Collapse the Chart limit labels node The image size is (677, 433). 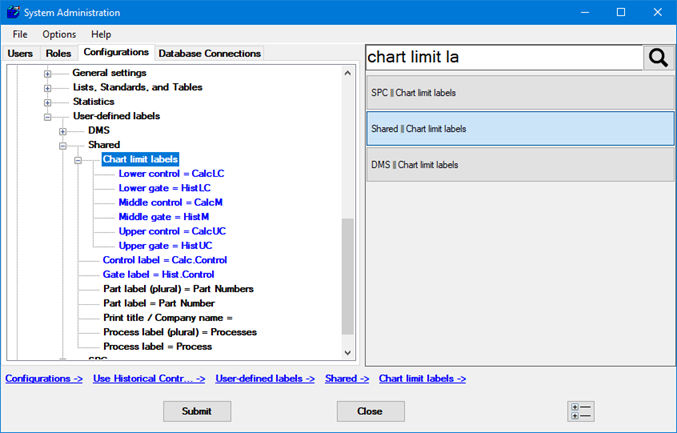coord(77,160)
